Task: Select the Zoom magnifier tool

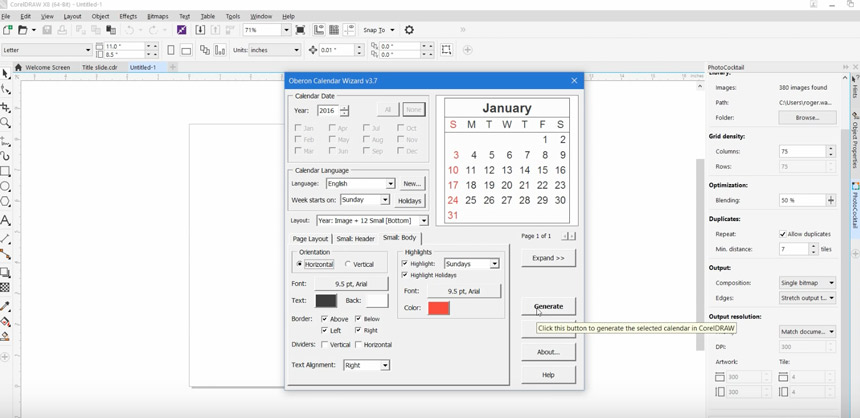Action: click(5, 122)
